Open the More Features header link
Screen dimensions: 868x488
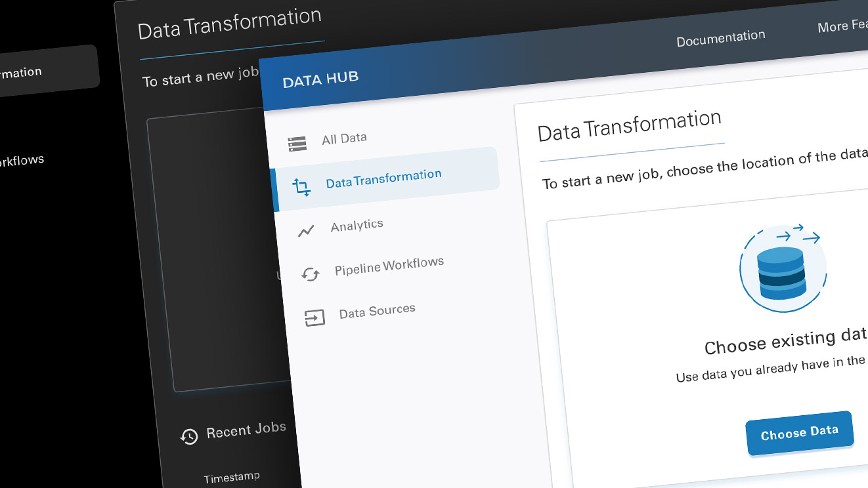tap(842, 26)
